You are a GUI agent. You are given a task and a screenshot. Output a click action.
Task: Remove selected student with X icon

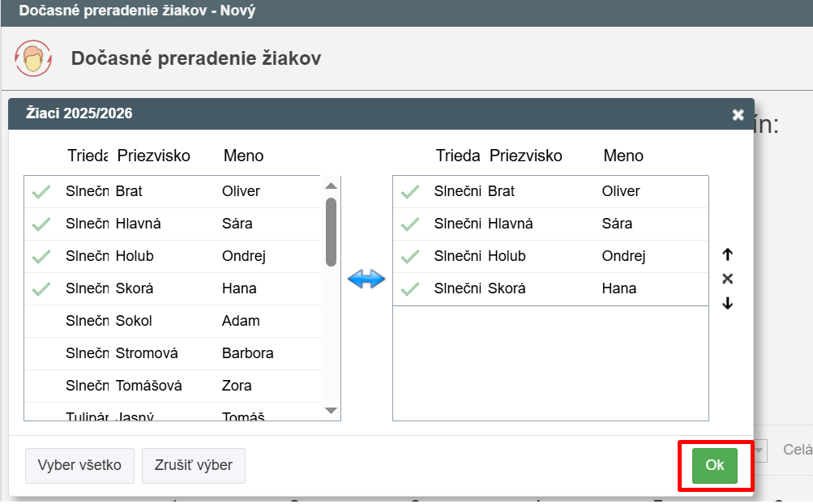727,279
